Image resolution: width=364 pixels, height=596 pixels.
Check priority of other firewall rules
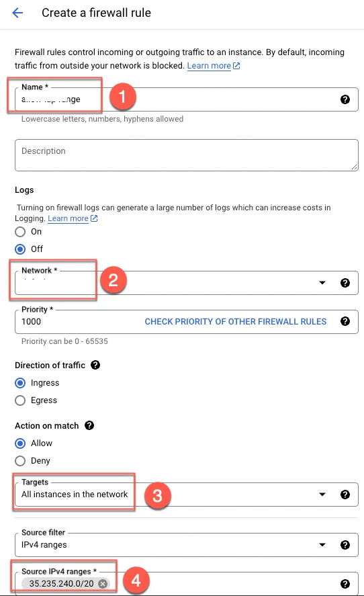coord(236,322)
